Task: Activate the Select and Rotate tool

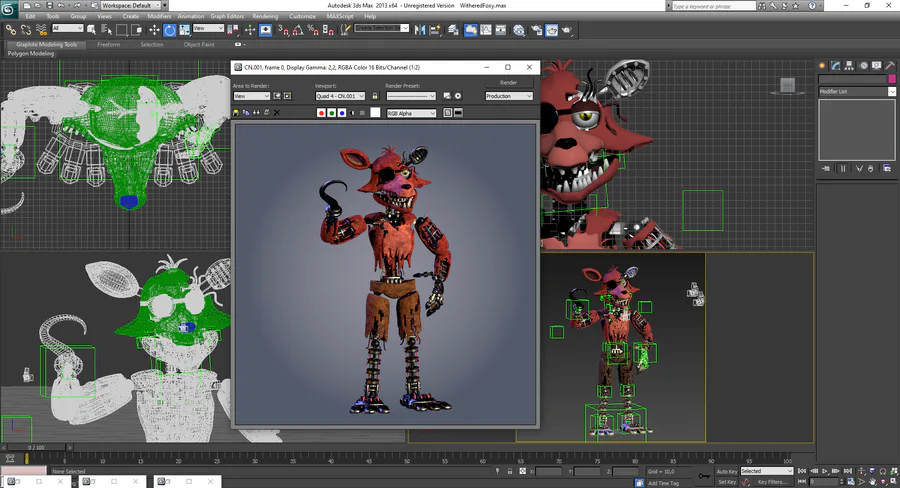Action: (x=169, y=30)
